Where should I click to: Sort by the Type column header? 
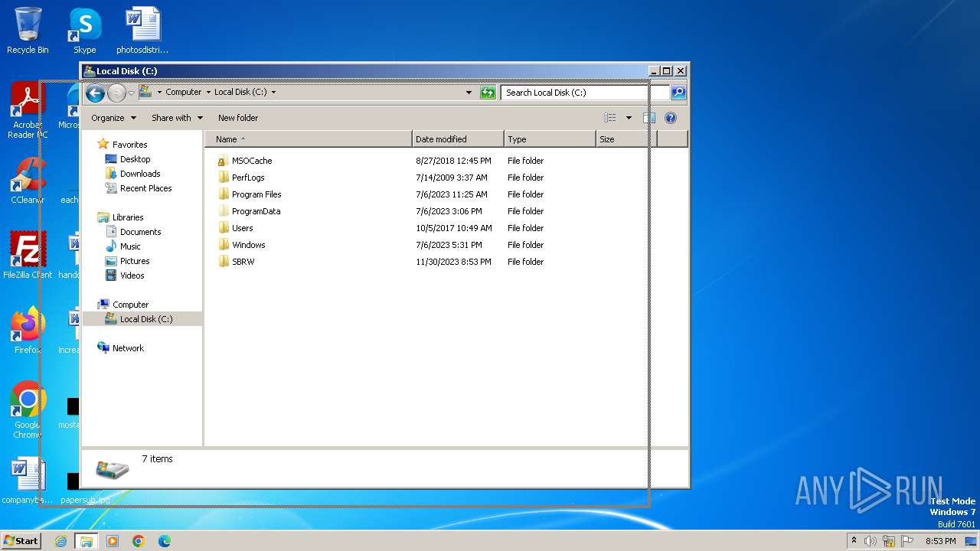pyautogui.click(x=550, y=139)
